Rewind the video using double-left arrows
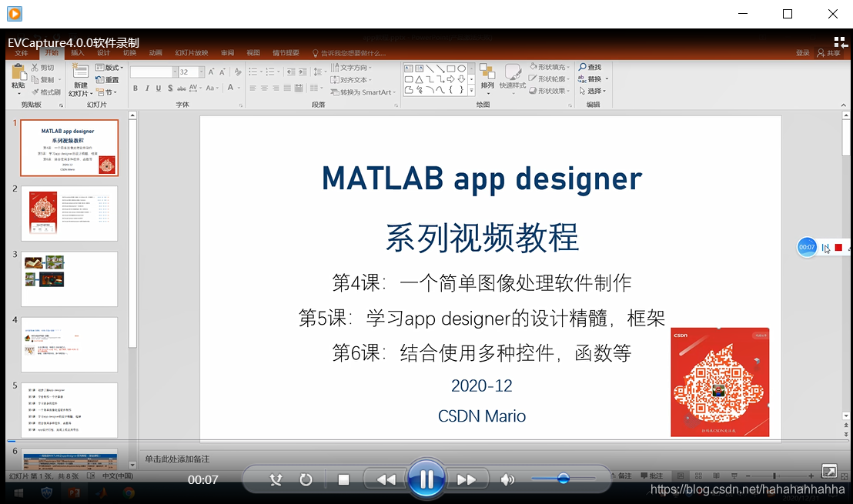853x504 pixels. point(386,479)
